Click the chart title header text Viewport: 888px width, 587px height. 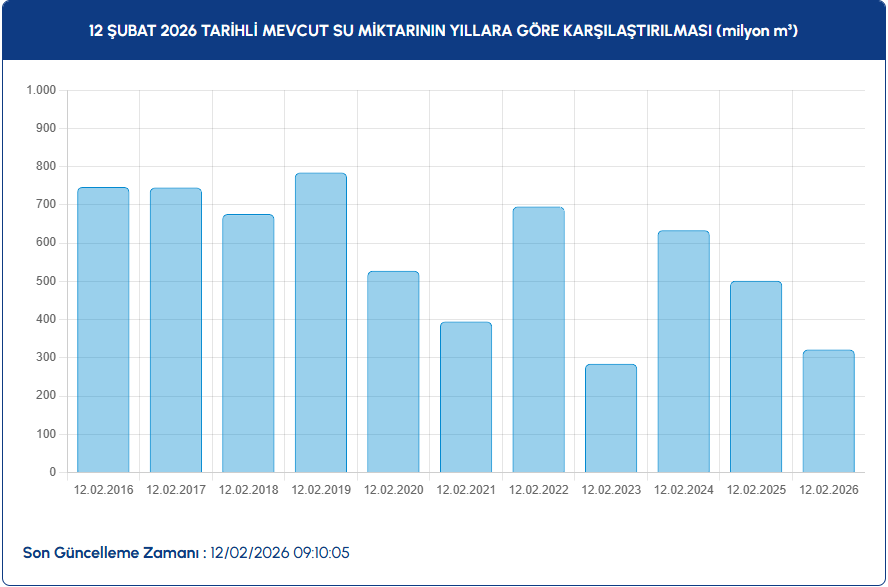pyautogui.click(x=443, y=32)
